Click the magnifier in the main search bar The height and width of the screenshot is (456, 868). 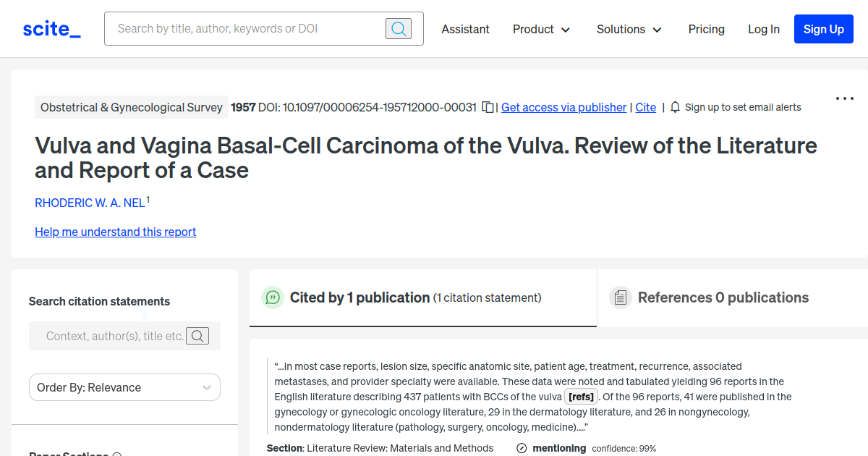point(398,28)
